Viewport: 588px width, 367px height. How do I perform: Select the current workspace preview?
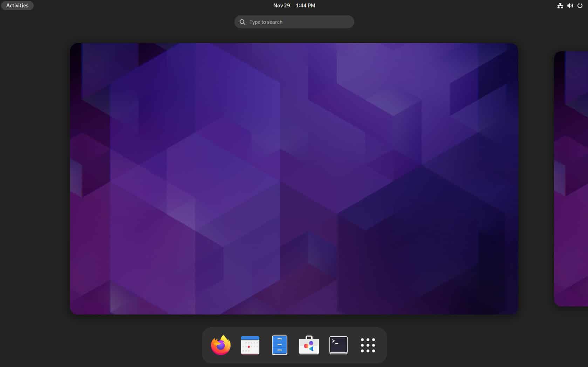click(294, 179)
